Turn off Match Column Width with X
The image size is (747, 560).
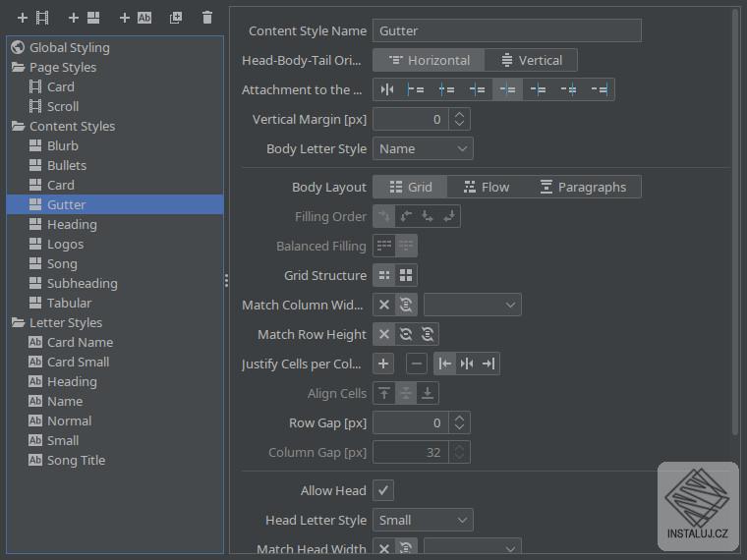point(384,305)
